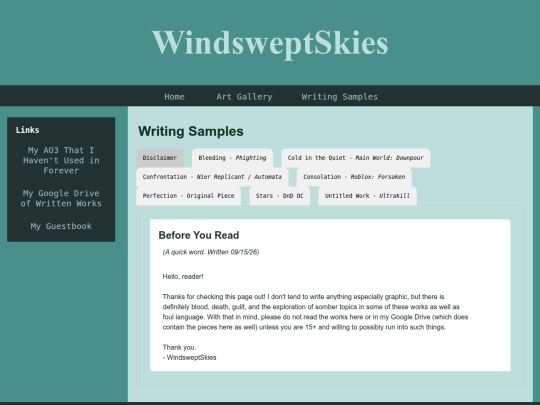Click the 'Thank you.' line
540x405 pixels.
179,347
